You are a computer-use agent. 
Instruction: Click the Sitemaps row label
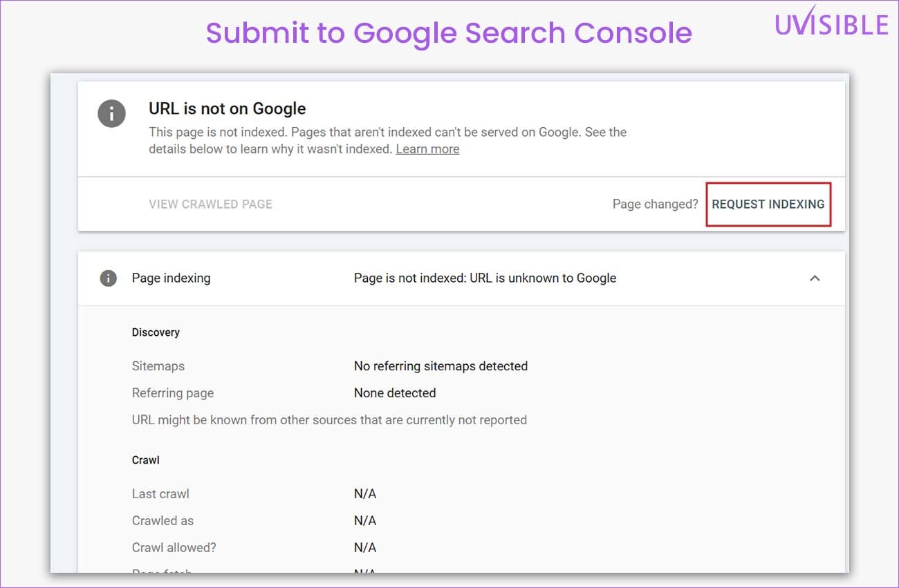click(158, 366)
